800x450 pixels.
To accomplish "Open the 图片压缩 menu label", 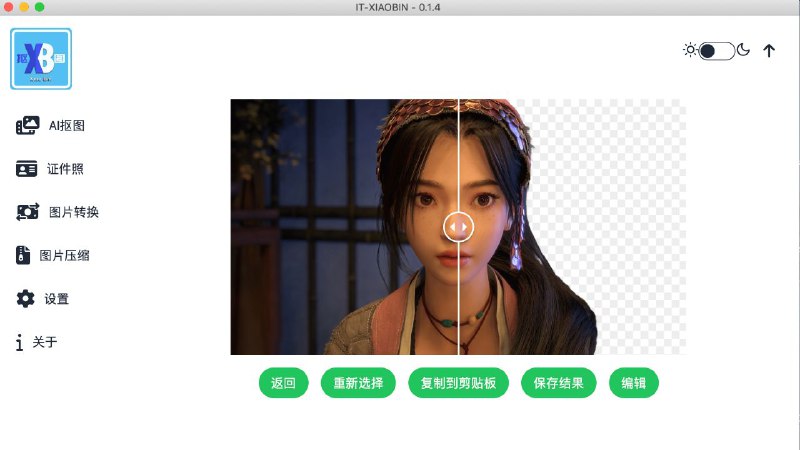I will (65, 255).
